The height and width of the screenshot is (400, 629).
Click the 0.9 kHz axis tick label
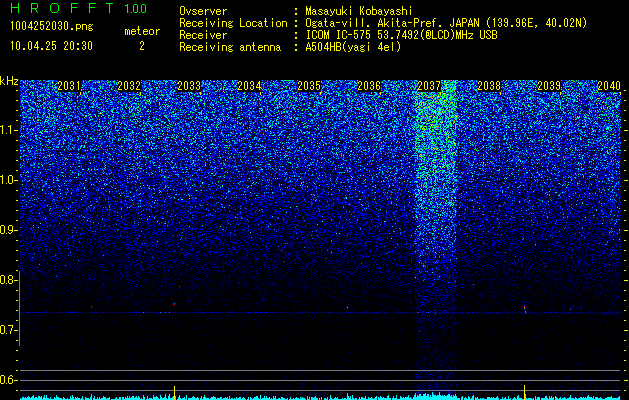point(8,230)
